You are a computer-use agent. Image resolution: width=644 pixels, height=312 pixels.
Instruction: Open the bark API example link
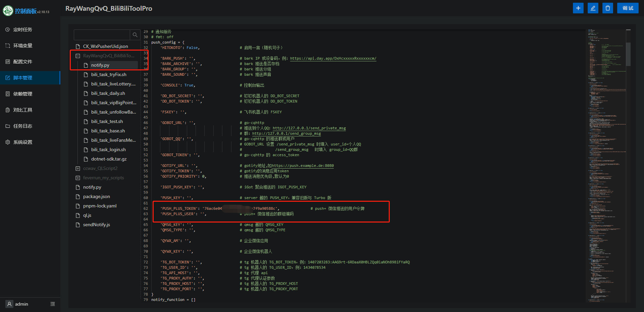pos(333,58)
